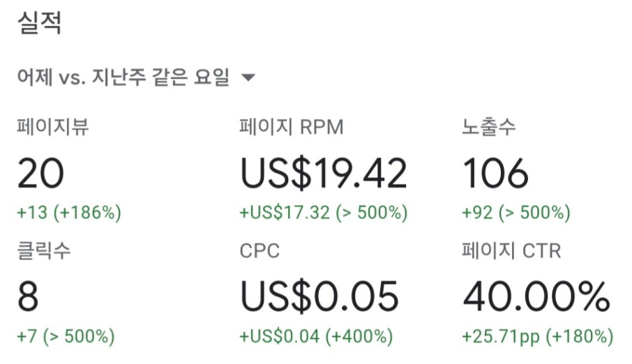This screenshot has height=364, width=632.
Task: Select the US$0.05 CPC value
Action: coord(319,296)
